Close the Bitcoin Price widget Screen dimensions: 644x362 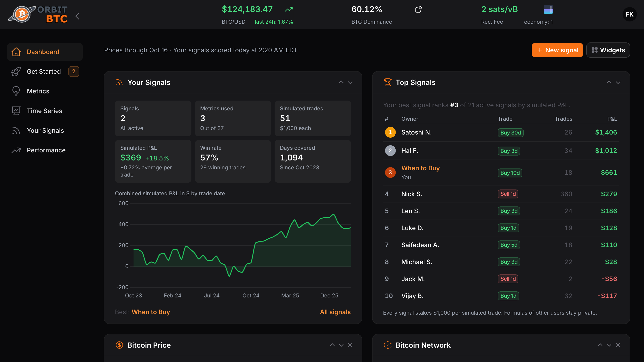tap(350, 345)
